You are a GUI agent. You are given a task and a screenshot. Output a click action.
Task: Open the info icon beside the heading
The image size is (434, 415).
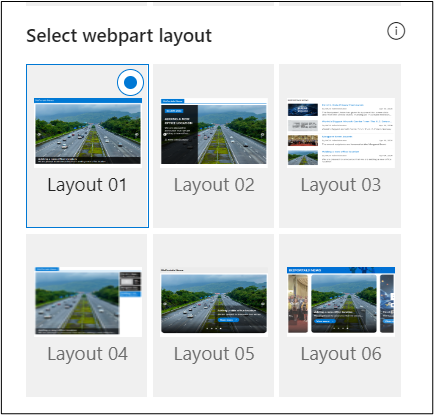(x=396, y=31)
